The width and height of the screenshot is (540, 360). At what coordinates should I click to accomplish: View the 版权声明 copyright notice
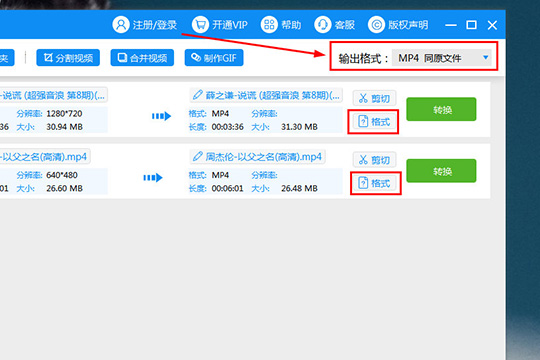[398, 25]
